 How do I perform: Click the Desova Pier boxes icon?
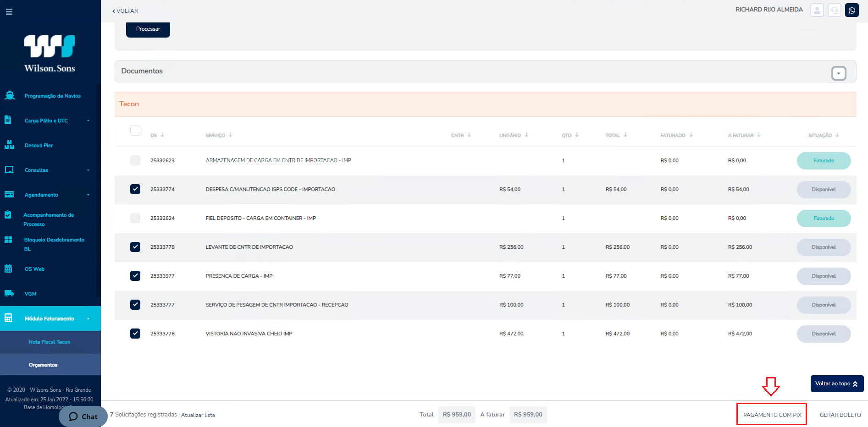click(x=9, y=145)
